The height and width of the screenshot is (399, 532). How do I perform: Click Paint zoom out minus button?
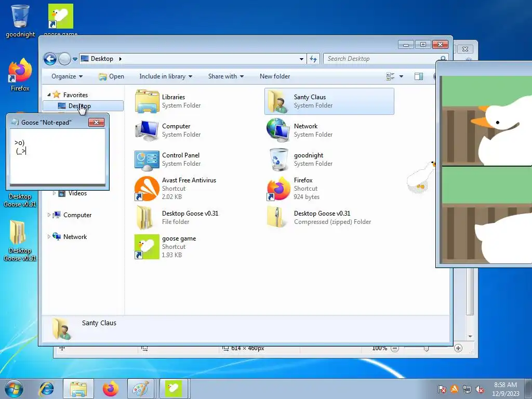395,349
